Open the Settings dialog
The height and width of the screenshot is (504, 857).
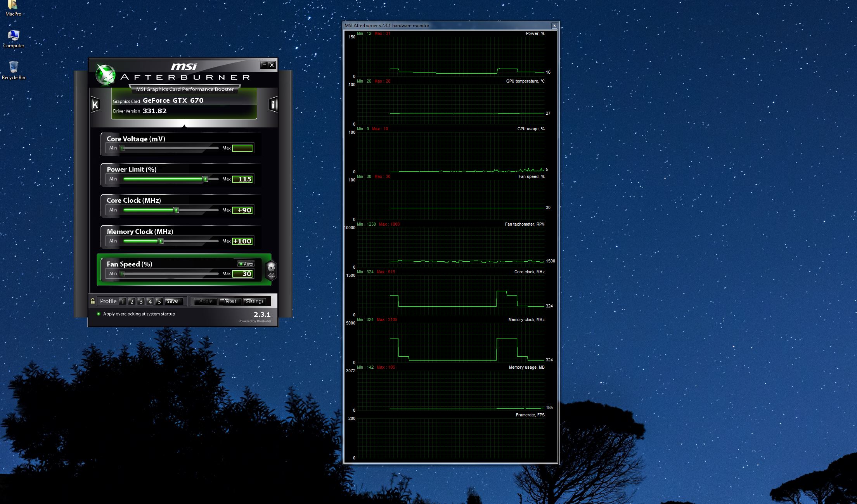(254, 301)
